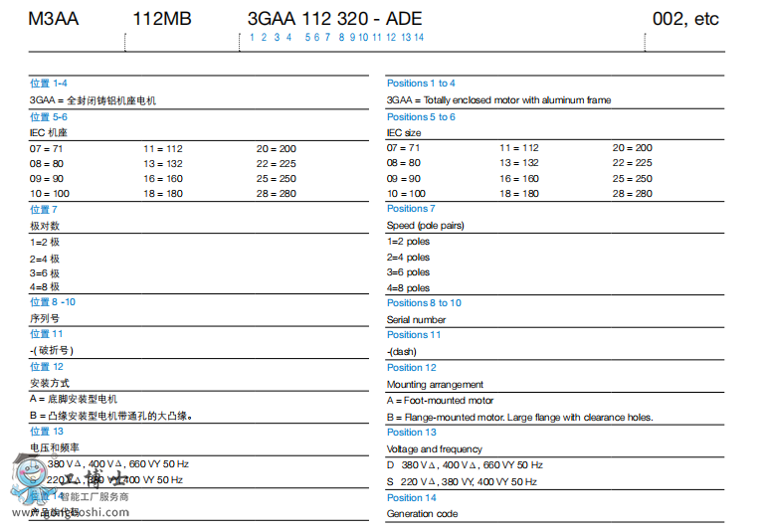Viewport: 763px width, 532px height.
Task: Select the "Mounting arrangement" label
Action: (435, 385)
